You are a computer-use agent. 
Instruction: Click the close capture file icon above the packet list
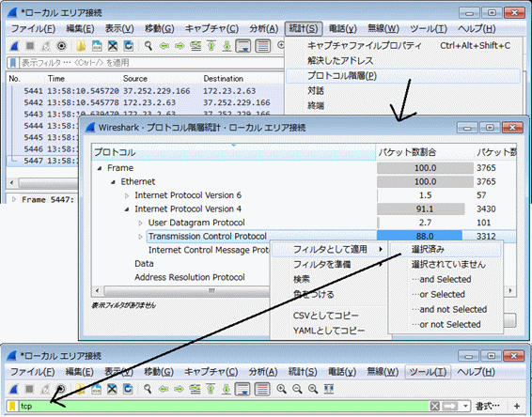[113, 46]
